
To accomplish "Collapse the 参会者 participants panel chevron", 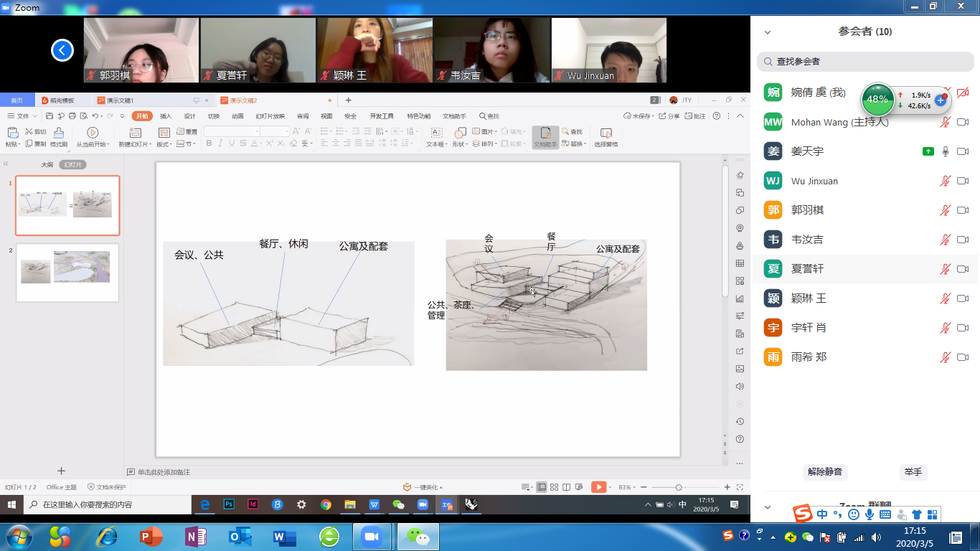I will click(x=768, y=32).
